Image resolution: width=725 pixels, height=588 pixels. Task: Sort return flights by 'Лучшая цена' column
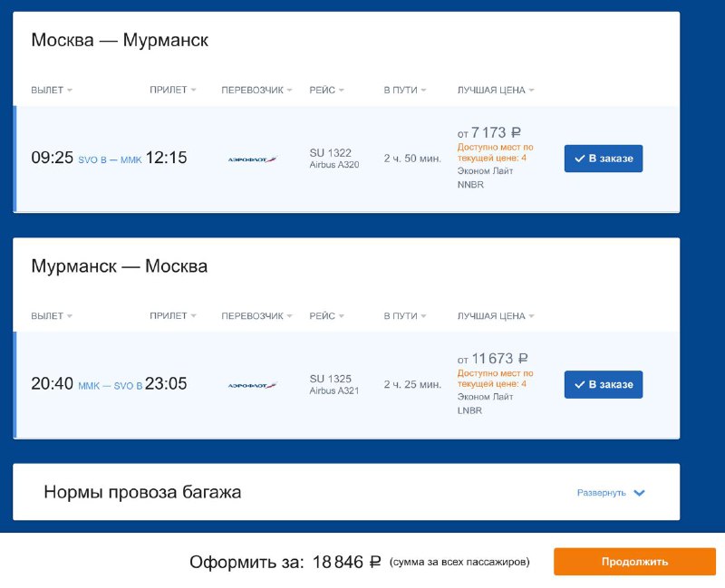(x=496, y=316)
